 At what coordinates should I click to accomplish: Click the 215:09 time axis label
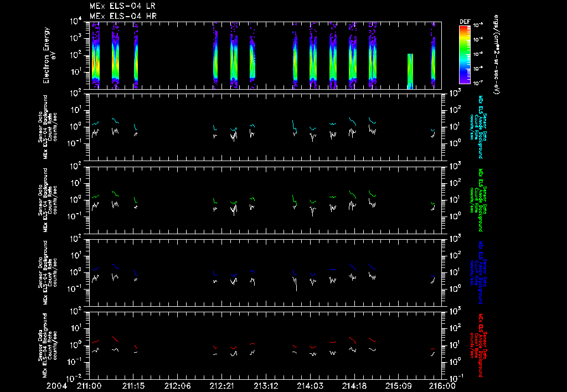click(x=399, y=386)
